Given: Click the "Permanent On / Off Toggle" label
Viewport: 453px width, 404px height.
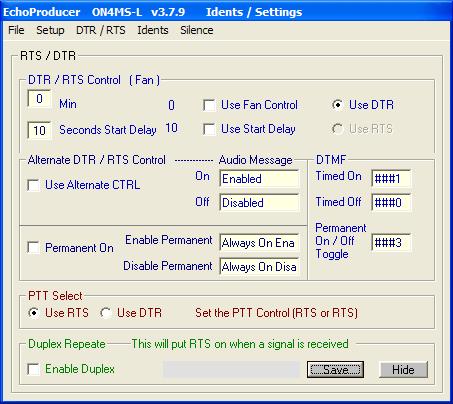Looking at the screenshot, I should pyautogui.click(x=341, y=241).
